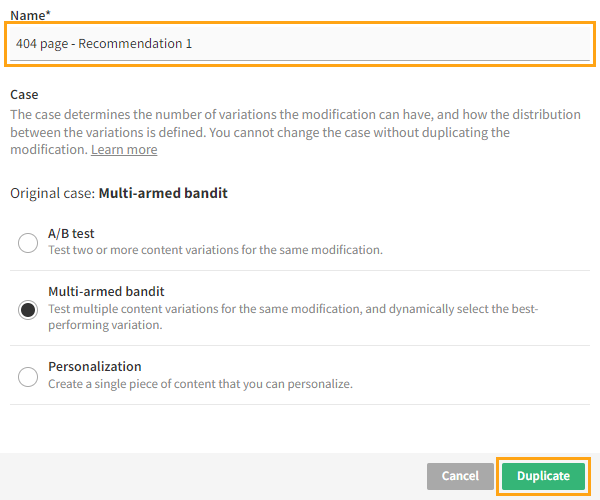Image resolution: width=600 pixels, height=500 pixels.
Task: Click the A/B test description text
Action: click(215, 250)
